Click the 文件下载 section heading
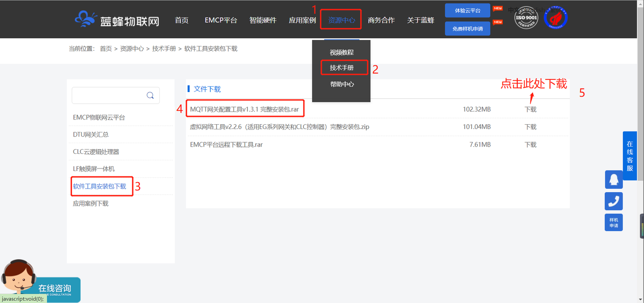 point(207,89)
